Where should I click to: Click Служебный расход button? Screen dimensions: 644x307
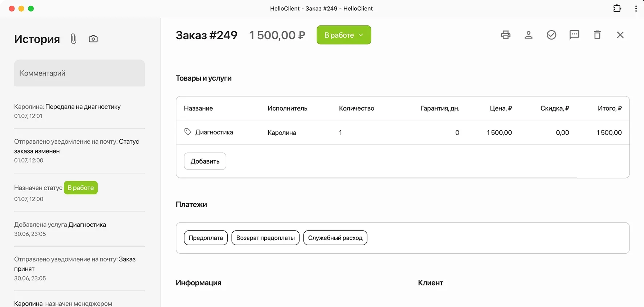tap(335, 238)
